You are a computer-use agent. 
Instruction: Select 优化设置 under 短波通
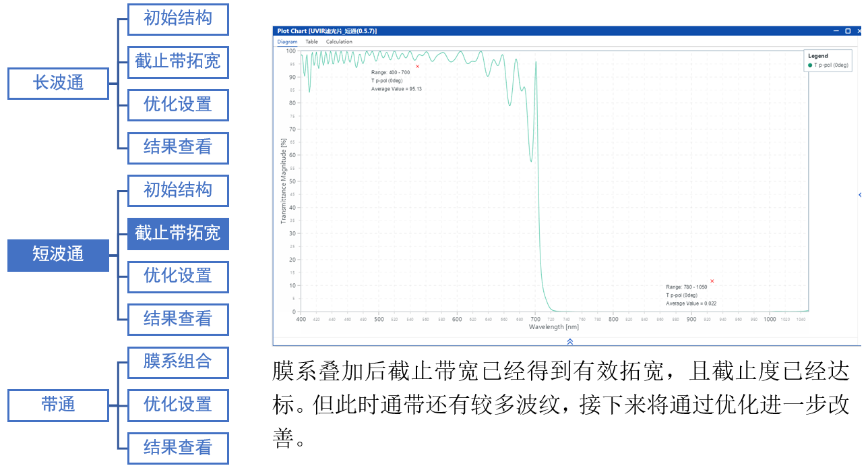coord(178,276)
